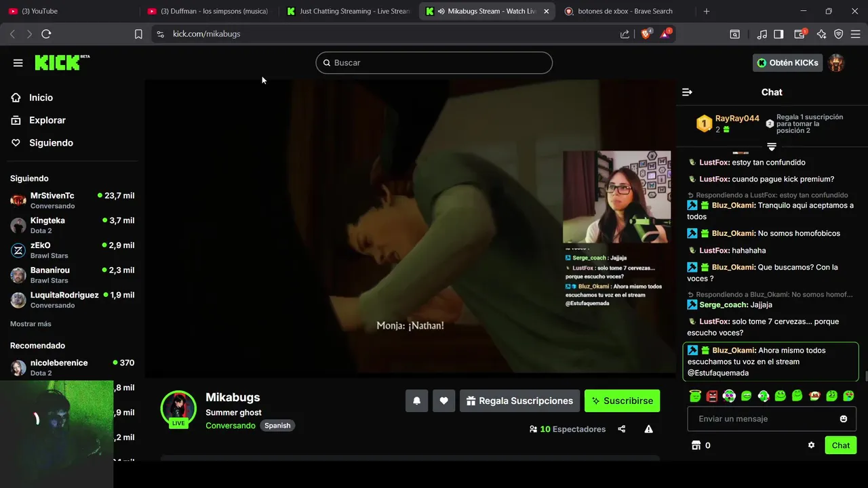The width and height of the screenshot is (868, 488).
Task: Open Brave VPN shield icon
Action: click(x=838, y=34)
